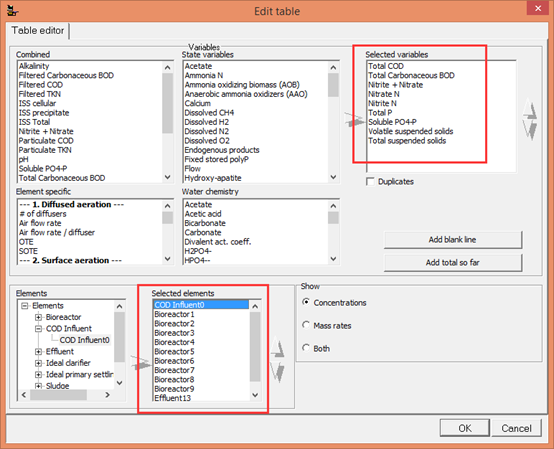Select Calcium in State variables
The width and height of the screenshot is (554, 449).
pos(198,104)
